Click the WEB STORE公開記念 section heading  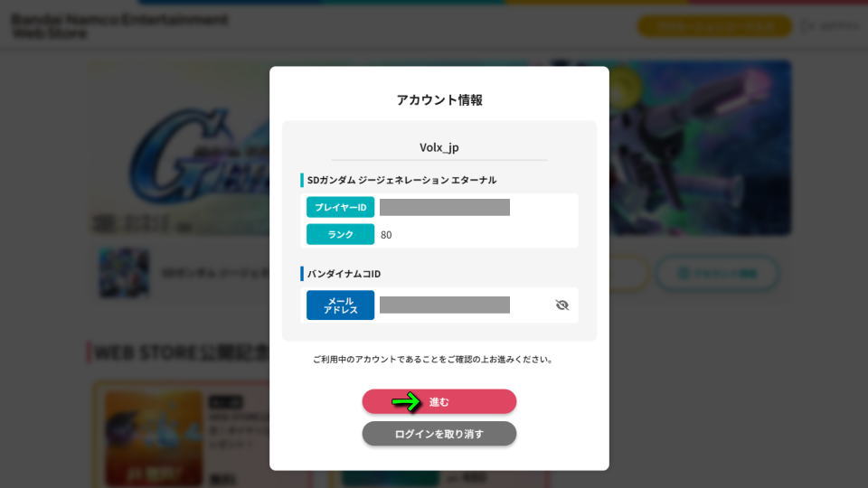(181, 352)
